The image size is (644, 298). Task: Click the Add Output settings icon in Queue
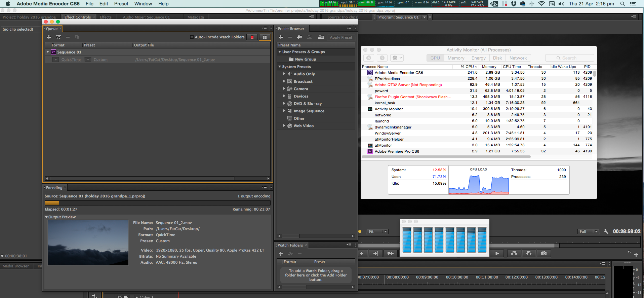tap(58, 37)
